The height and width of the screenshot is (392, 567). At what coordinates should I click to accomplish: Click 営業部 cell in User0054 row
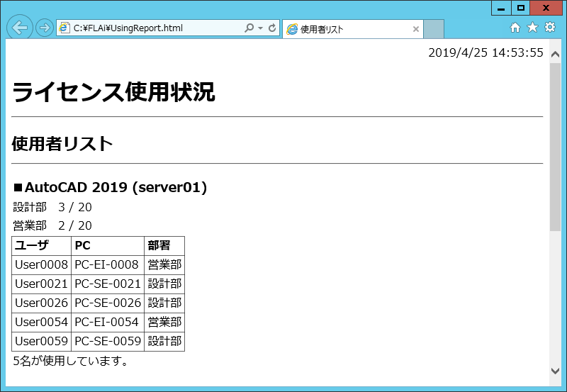click(x=164, y=323)
